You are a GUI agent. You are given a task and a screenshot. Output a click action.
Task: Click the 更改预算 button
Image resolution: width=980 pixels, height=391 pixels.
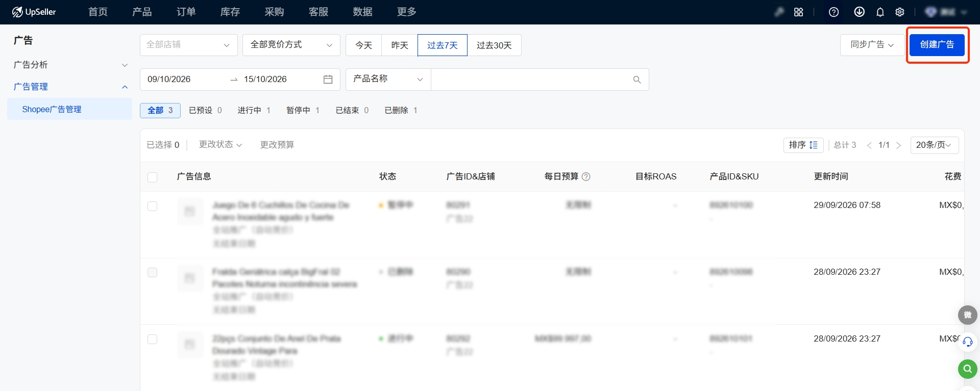tap(277, 145)
